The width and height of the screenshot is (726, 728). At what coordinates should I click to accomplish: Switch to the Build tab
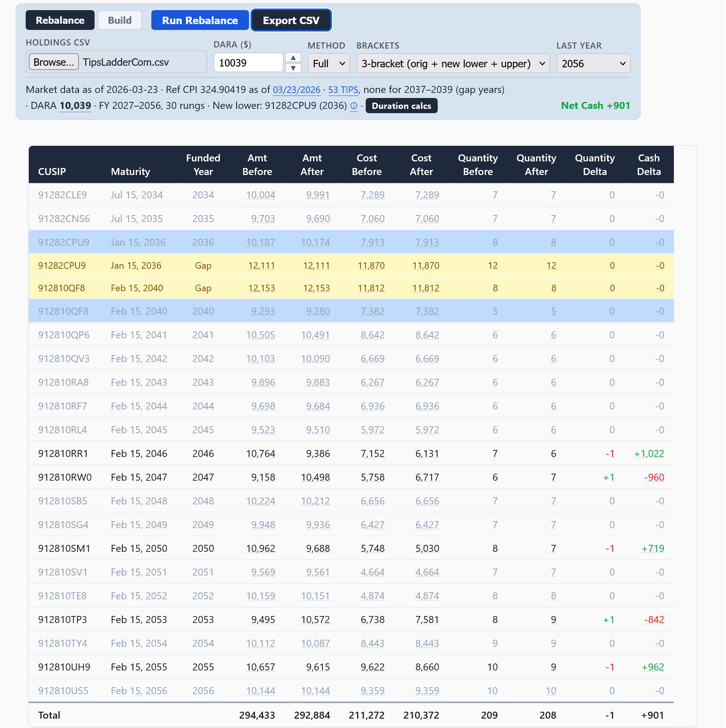click(x=119, y=20)
